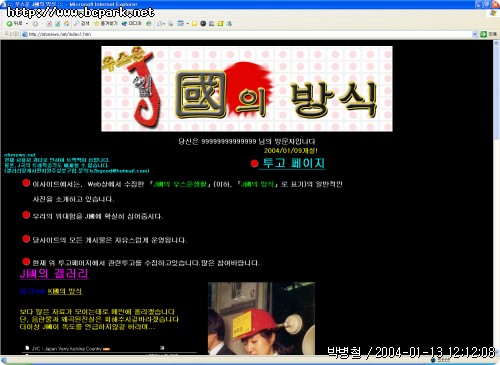This screenshot has width=500, height=365.
Task: Click the last green toolbar icon
Action: [x=229, y=24]
